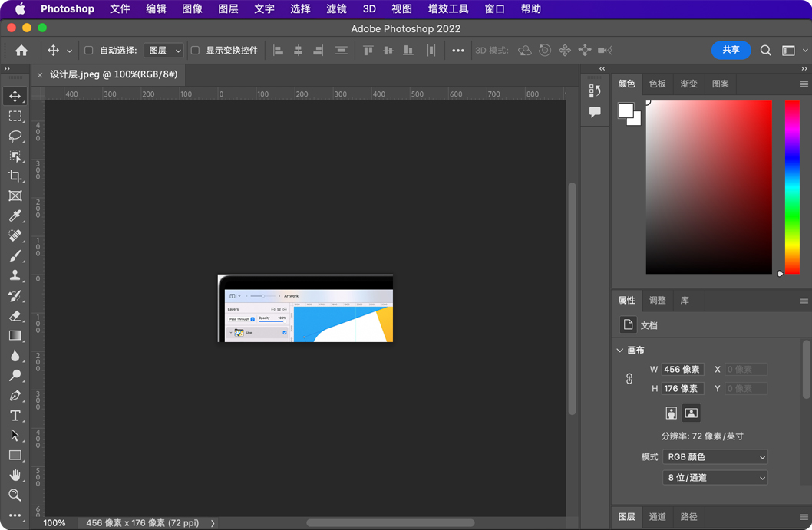Viewport: 812px width, 530px height.
Task: Click the 100% zoom field in status bar
Action: tap(54, 522)
